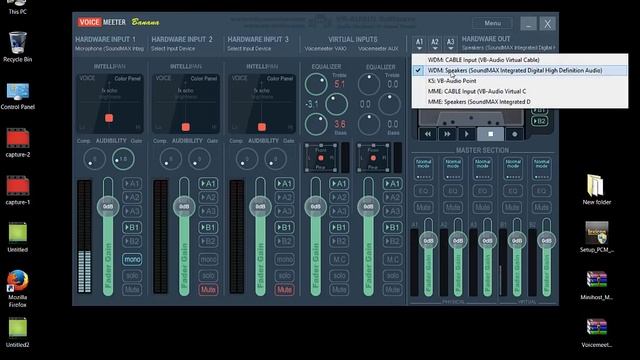Click the red IntelliPan square of Hardware Input 3
This screenshot has width=640, height=360.
[x=262, y=127]
